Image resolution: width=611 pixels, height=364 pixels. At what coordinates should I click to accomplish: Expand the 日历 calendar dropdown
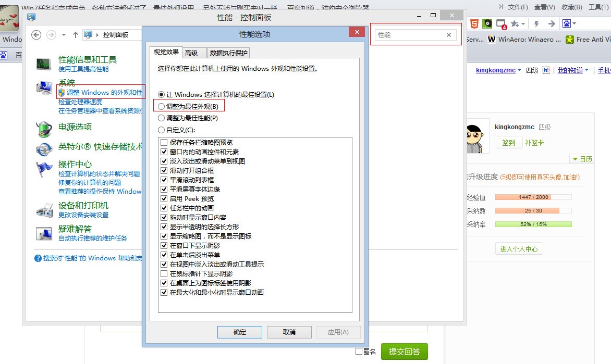click(x=575, y=159)
